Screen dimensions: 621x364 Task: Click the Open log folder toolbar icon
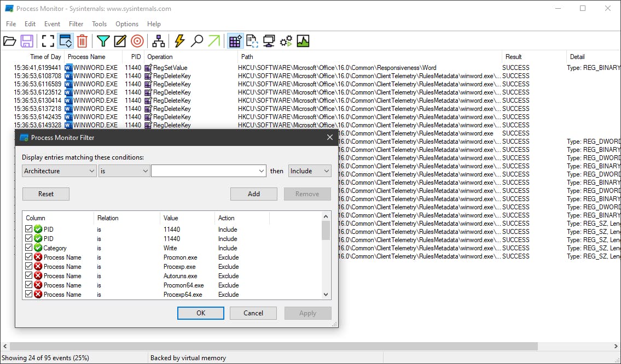click(9, 41)
